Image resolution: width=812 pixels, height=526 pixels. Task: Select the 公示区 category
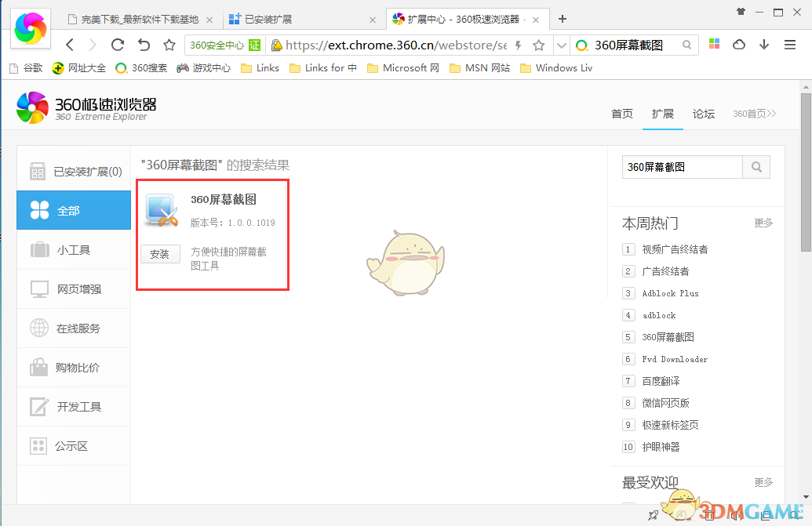coord(74,446)
